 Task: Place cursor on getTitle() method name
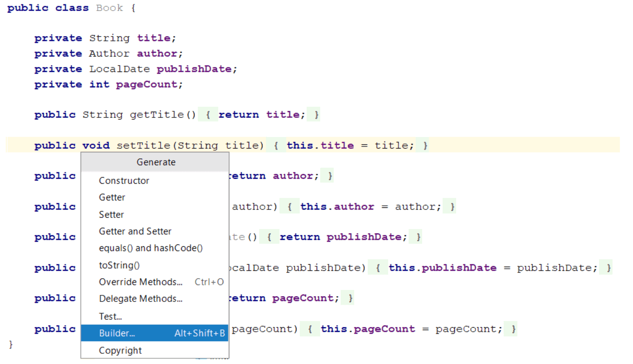(157, 115)
